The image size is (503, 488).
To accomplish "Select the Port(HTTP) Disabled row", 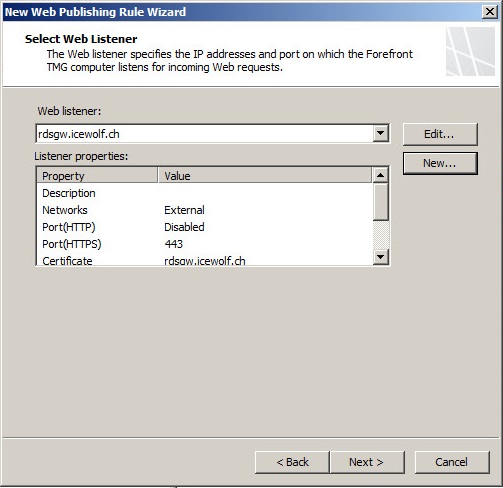I will tap(205, 227).
